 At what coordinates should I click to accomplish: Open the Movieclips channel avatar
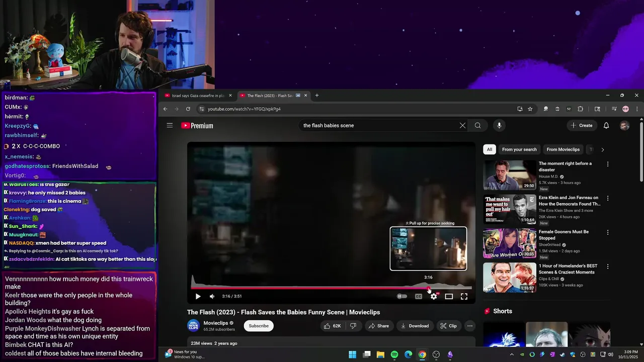[x=193, y=326]
